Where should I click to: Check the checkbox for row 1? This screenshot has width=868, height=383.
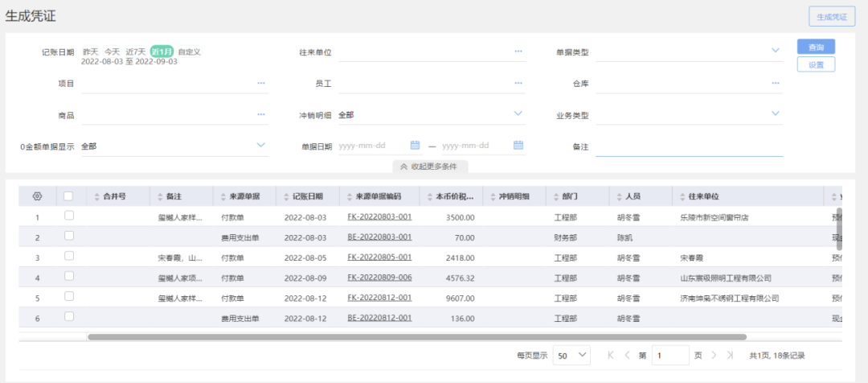(68, 216)
